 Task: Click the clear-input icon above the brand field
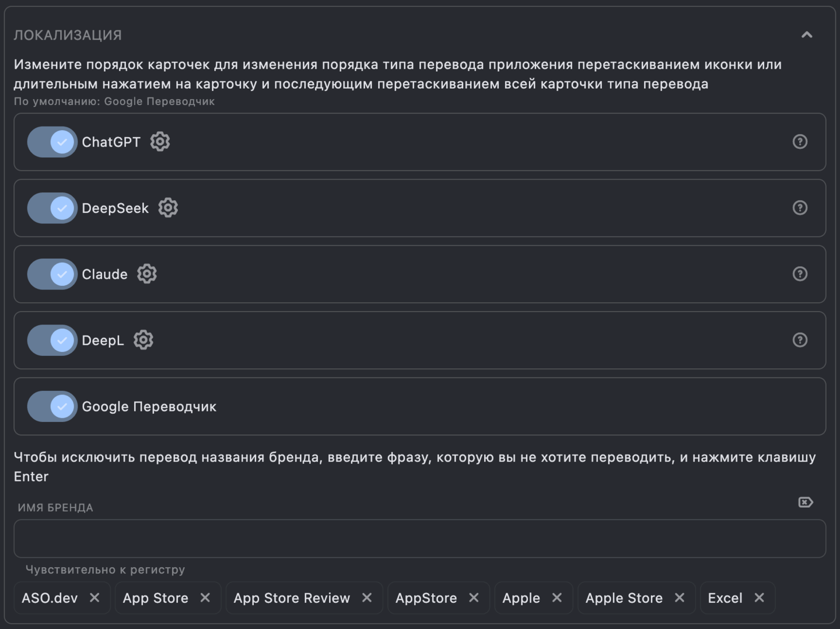(805, 502)
